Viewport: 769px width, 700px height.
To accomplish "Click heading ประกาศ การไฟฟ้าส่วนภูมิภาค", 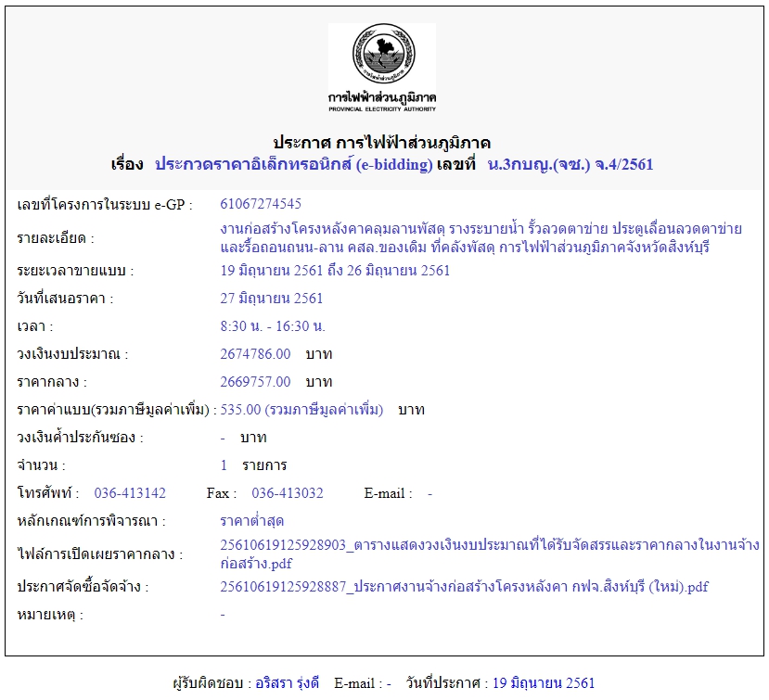I will [381, 143].
